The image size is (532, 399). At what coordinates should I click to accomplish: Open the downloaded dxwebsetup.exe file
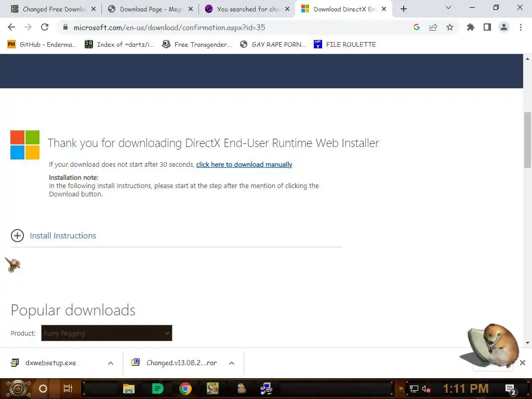pos(51,363)
